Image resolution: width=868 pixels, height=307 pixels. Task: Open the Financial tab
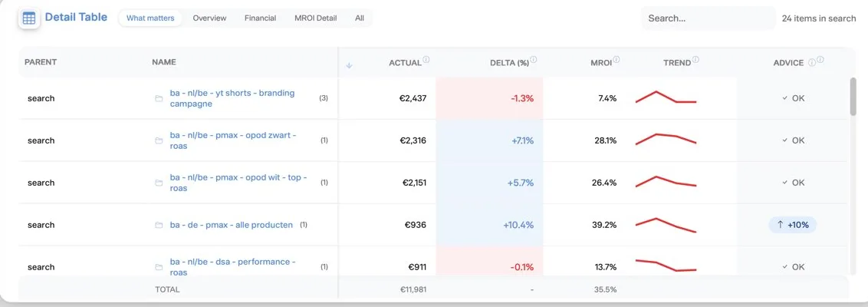point(260,18)
